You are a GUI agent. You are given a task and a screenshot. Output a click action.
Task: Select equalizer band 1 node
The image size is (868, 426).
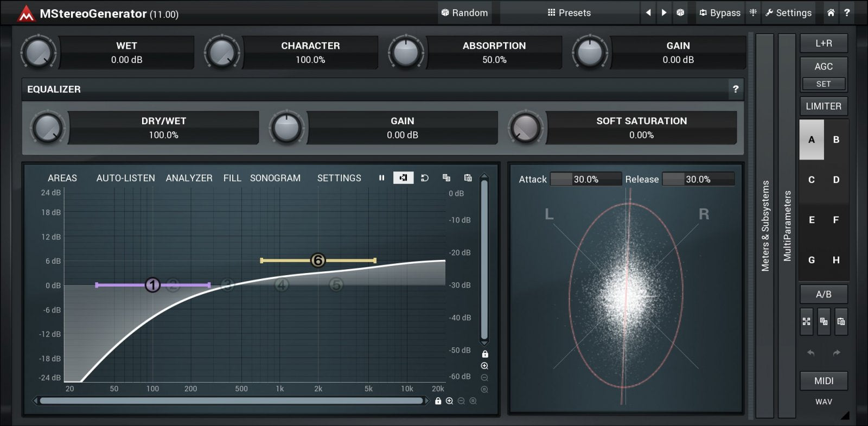click(152, 285)
